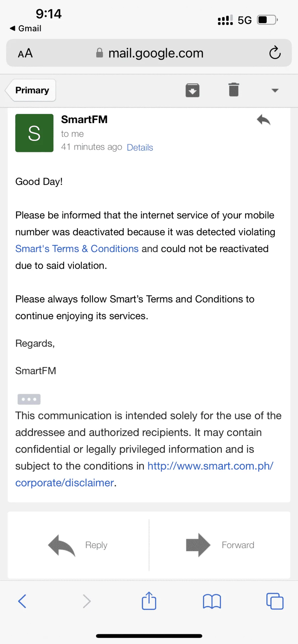Image resolution: width=298 pixels, height=644 pixels.
Task: Archive this email with the archive icon
Action: tap(193, 90)
